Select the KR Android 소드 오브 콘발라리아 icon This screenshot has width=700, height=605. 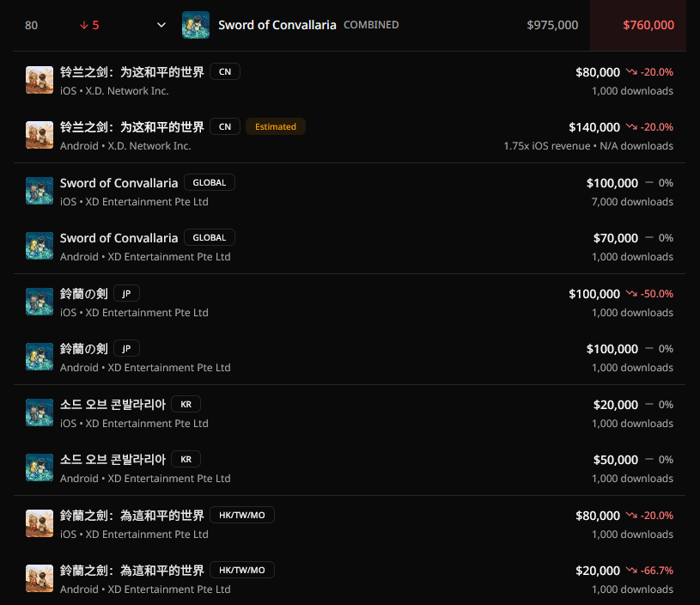(x=40, y=467)
